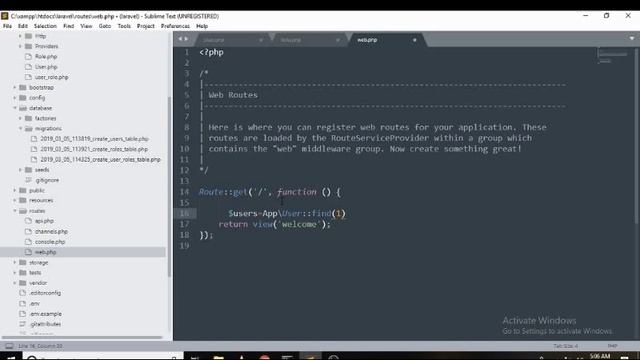The width and height of the screenshot is (640, 360).
Task: Open the create_user_roles_table.php migration file
Action: [100, 160]
